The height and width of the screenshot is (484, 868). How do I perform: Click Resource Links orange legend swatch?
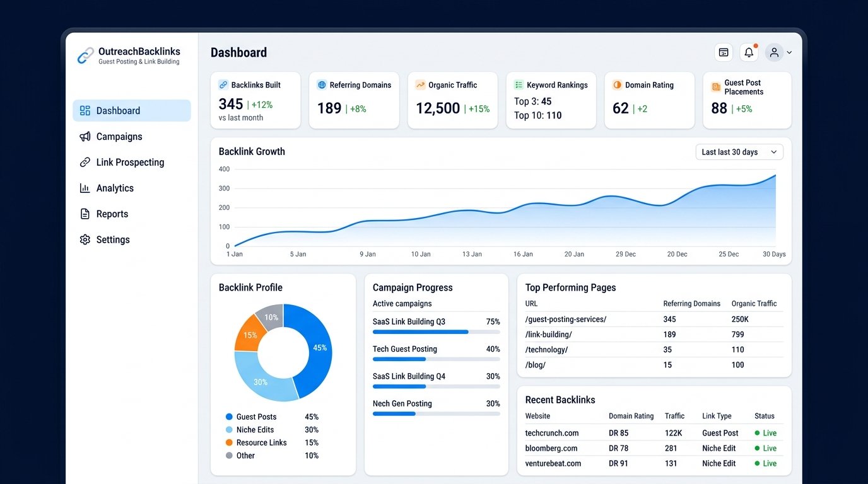pos(229,443)
